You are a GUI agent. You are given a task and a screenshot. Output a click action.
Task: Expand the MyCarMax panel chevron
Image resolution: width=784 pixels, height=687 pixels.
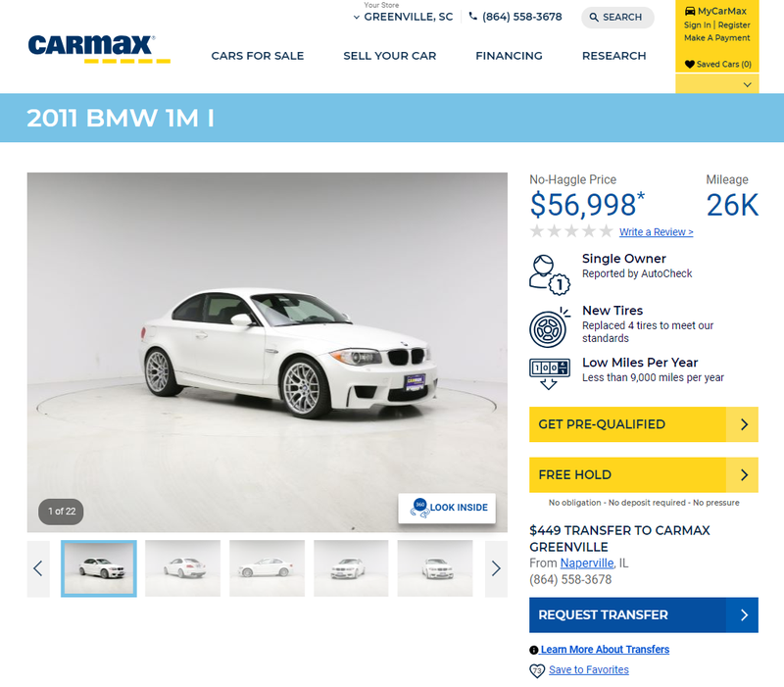pos(747,84)
